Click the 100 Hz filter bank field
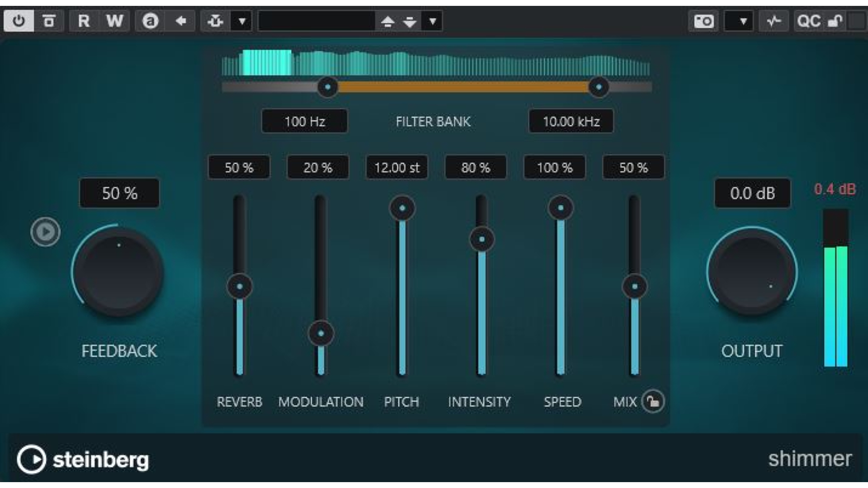 [305, 121]
